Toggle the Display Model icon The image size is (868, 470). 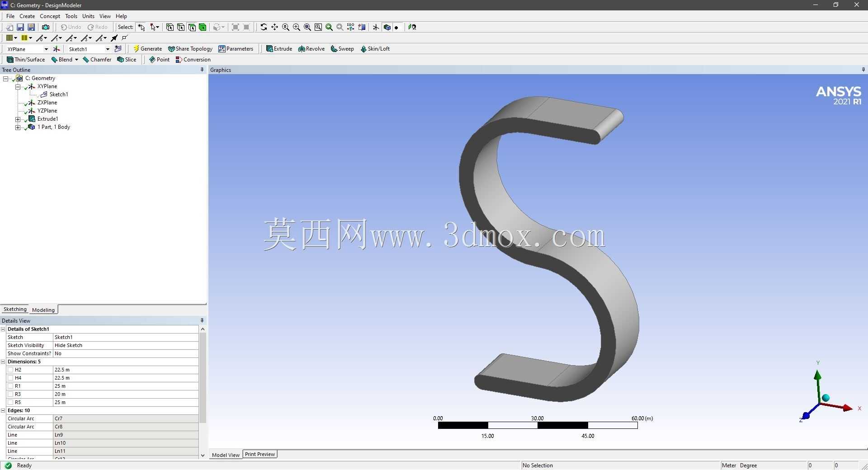387,27
